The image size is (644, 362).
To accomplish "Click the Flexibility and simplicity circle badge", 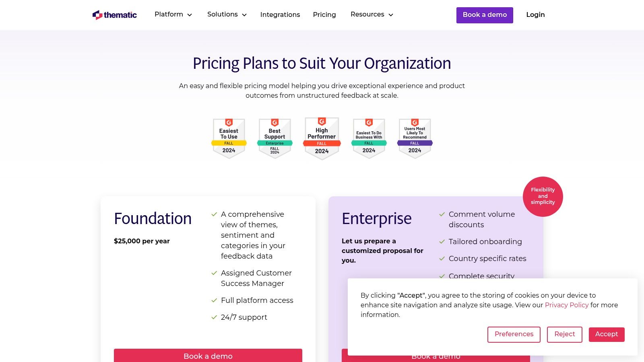I will 543,196.
